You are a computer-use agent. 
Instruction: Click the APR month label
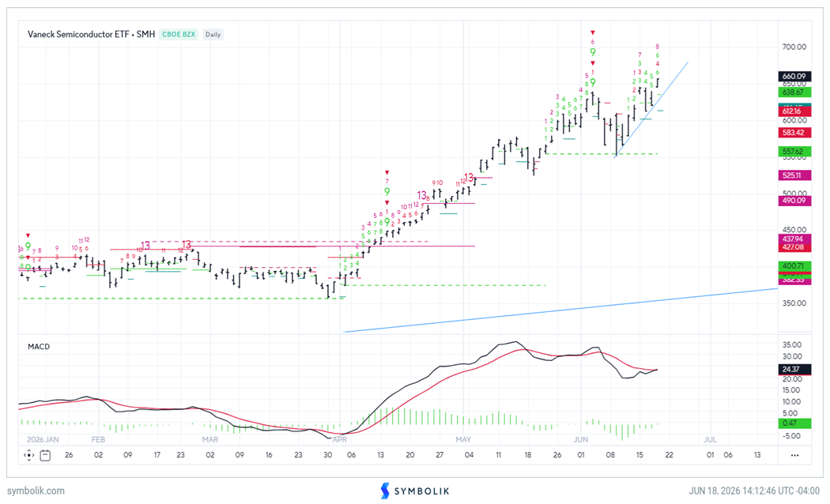click(x=339, y=439)
